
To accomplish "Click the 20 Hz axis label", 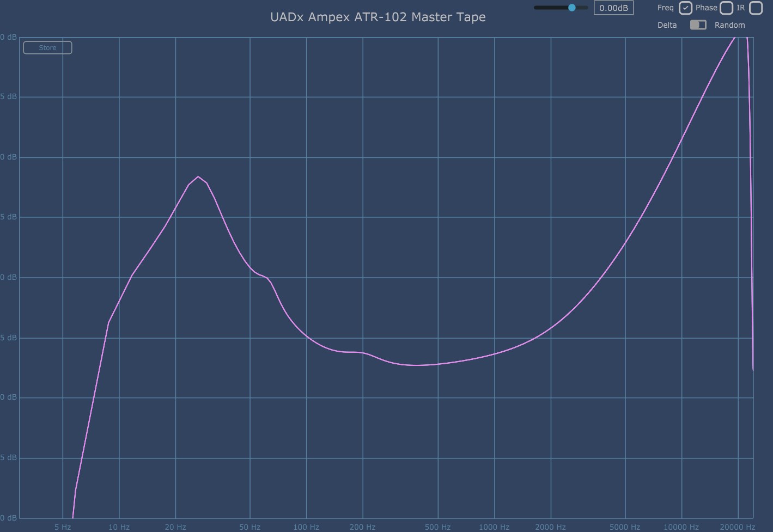I will point(175,527).
